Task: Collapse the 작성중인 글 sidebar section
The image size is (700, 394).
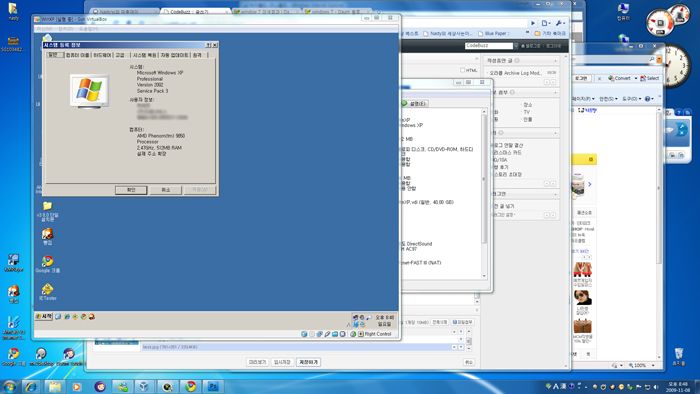Action: [556, 60]
